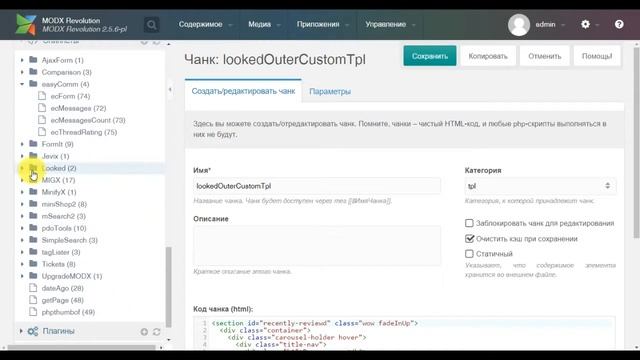This screenshot has width=640, height=360.
Task: Collapse the easyComm category
Action: tap(22, 84)
